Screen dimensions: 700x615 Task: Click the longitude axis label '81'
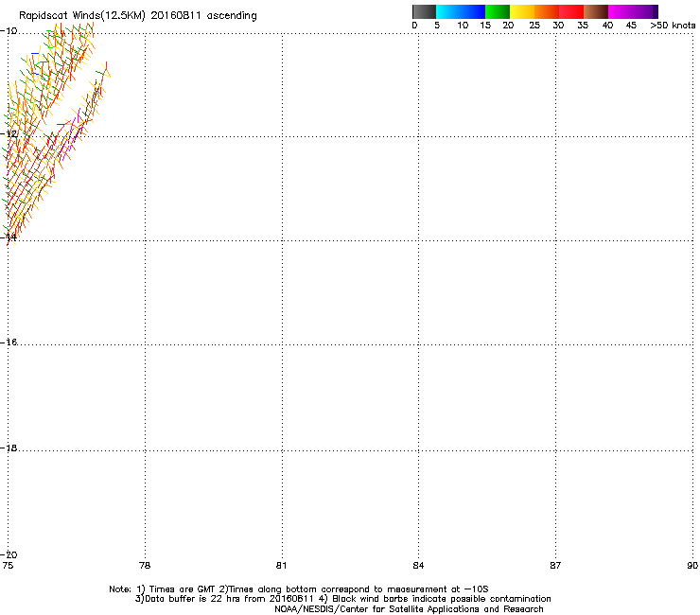click(281, 566)
